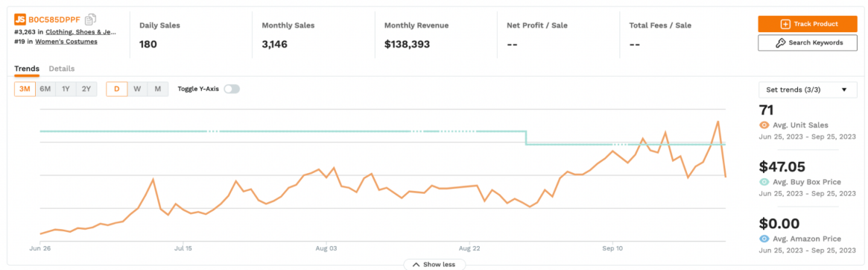This screenshot has height=270, width=868.
Task: Click the key icon in Search Keywords
Action: coord(781,43)
